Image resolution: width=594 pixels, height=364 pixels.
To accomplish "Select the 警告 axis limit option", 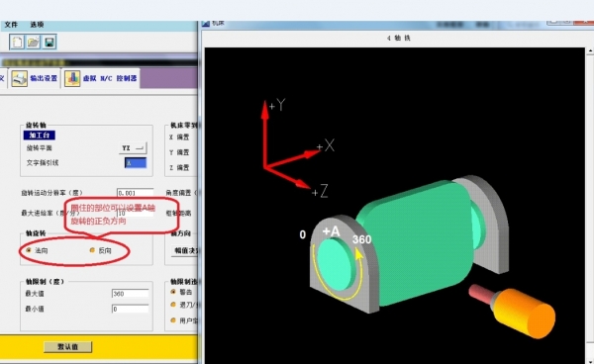I will pos(173,292).
